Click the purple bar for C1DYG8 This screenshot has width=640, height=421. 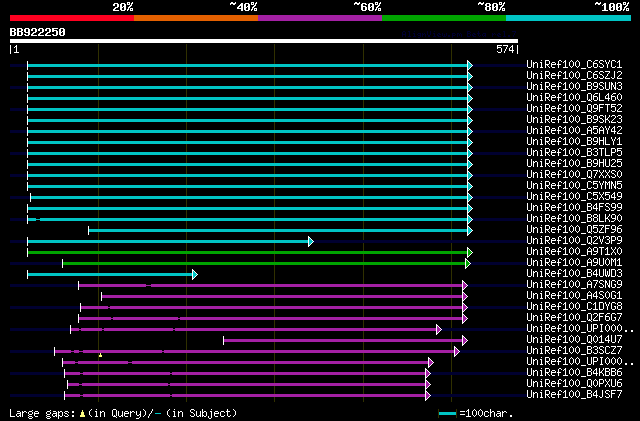(274, 307)
